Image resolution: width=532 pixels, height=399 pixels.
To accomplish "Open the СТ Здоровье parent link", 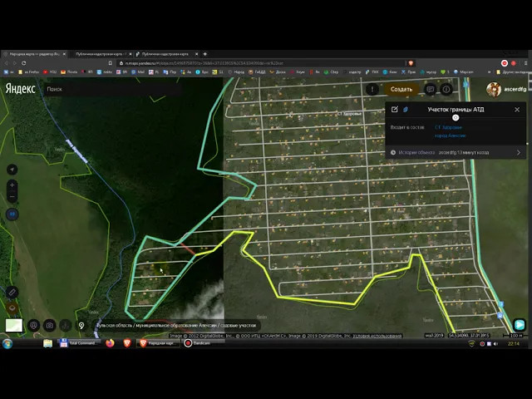I will point(448,127).
